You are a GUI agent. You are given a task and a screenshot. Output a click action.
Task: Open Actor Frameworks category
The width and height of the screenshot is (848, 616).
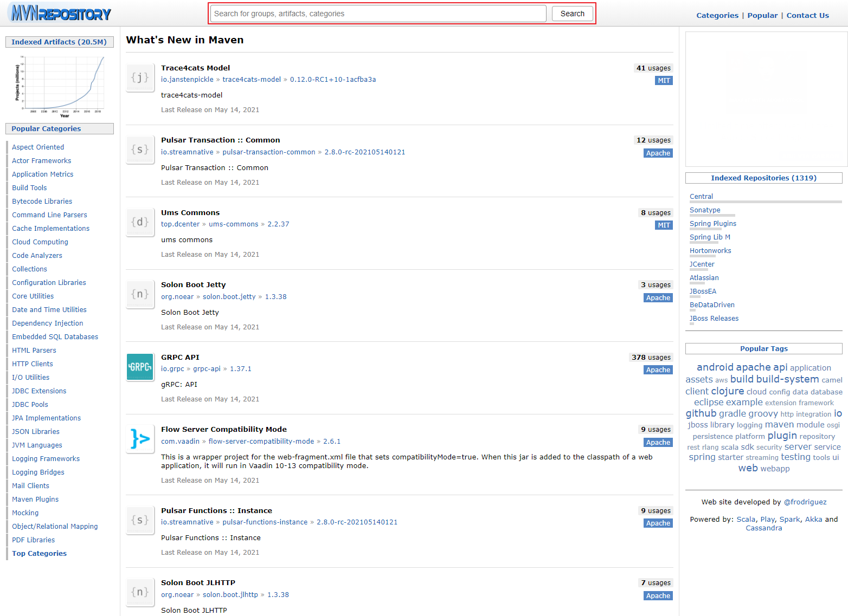click(41, 160)
